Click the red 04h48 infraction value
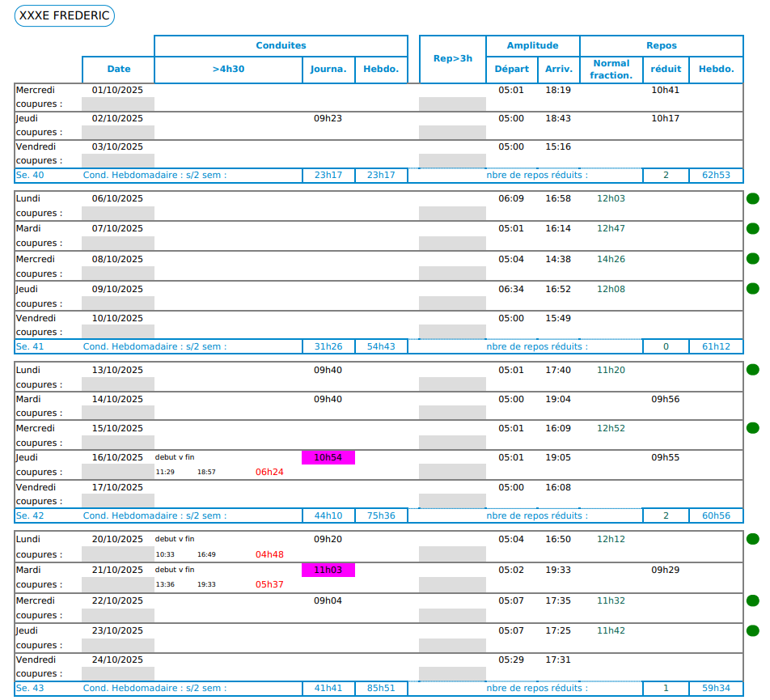 tap(269, 554)
